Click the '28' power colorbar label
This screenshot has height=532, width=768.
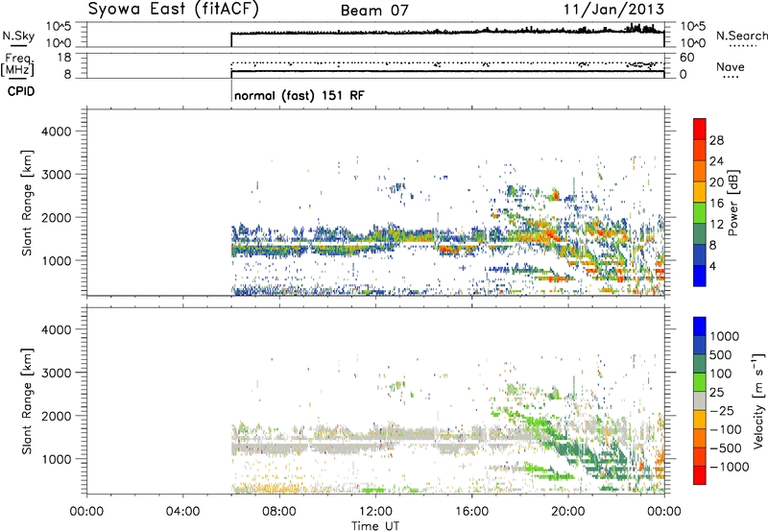tap(716, 140)
